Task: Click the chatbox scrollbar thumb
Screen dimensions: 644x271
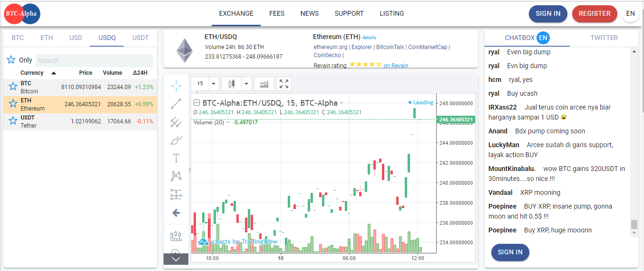Action: [x=634, y=224]
